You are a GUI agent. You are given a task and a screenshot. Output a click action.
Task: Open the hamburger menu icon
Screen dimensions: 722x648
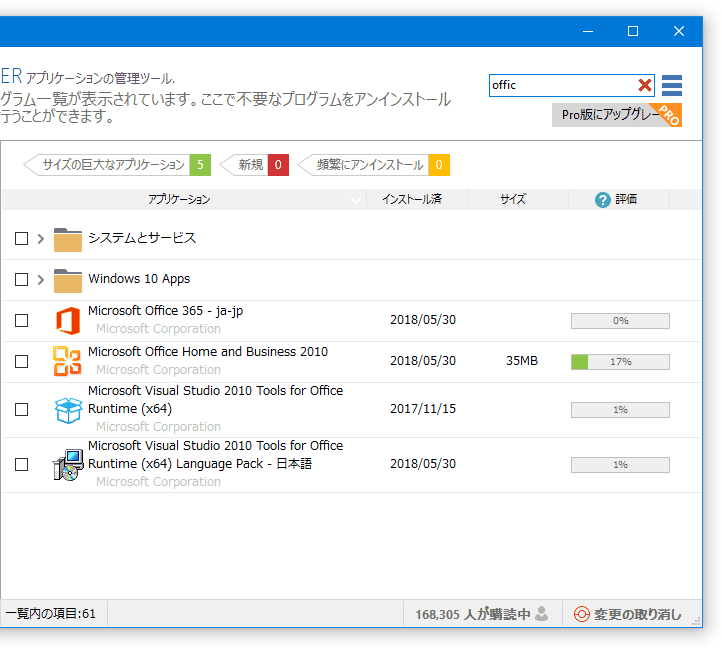pyautogui.click(x=672, y=85)
